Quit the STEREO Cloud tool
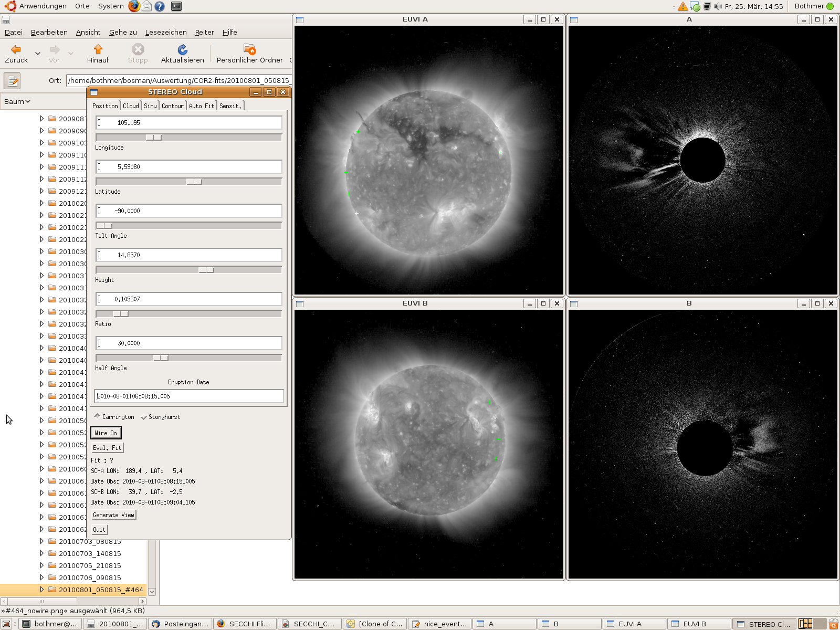840x630 pixels. [99, 530]
